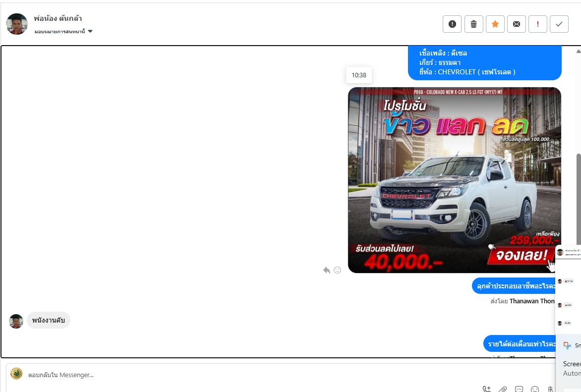Delete conversation using trash icon
The width and height of the screenshot is (581, 392).
473,24
